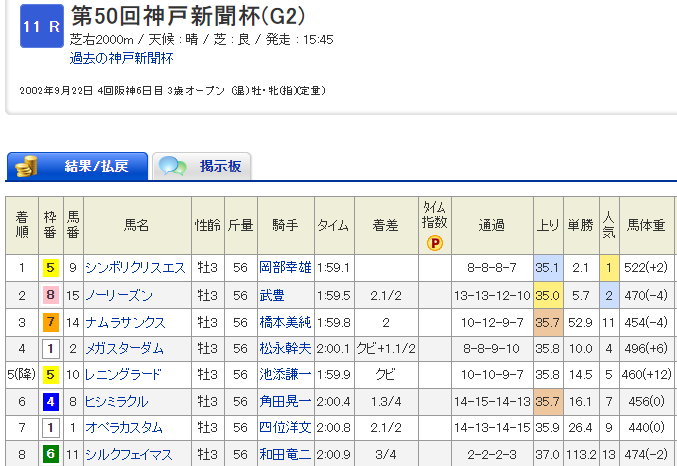Screen dimensions: 677x466
Task: Click white frame 1 in オペラカスタム row
Action: (51, 428)
